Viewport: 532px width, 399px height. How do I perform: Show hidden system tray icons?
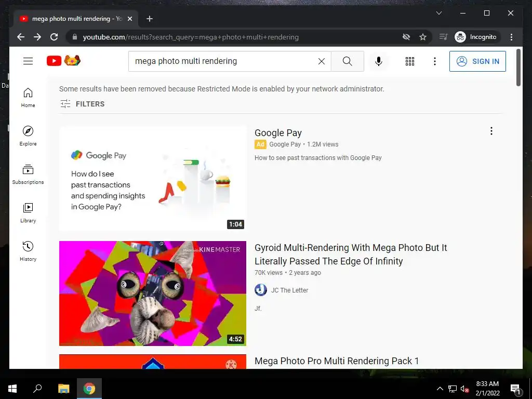coord(440,389)
